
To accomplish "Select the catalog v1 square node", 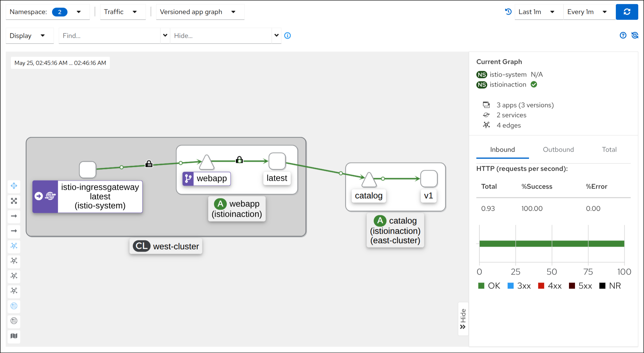I will pyautogui.click(x=429, y=179).
